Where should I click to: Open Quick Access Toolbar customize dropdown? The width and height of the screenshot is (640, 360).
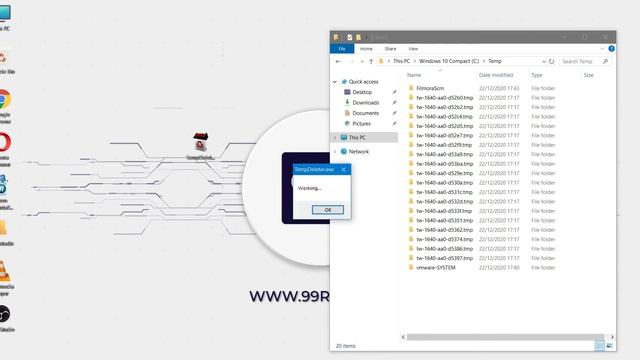[x=367, y=37]
